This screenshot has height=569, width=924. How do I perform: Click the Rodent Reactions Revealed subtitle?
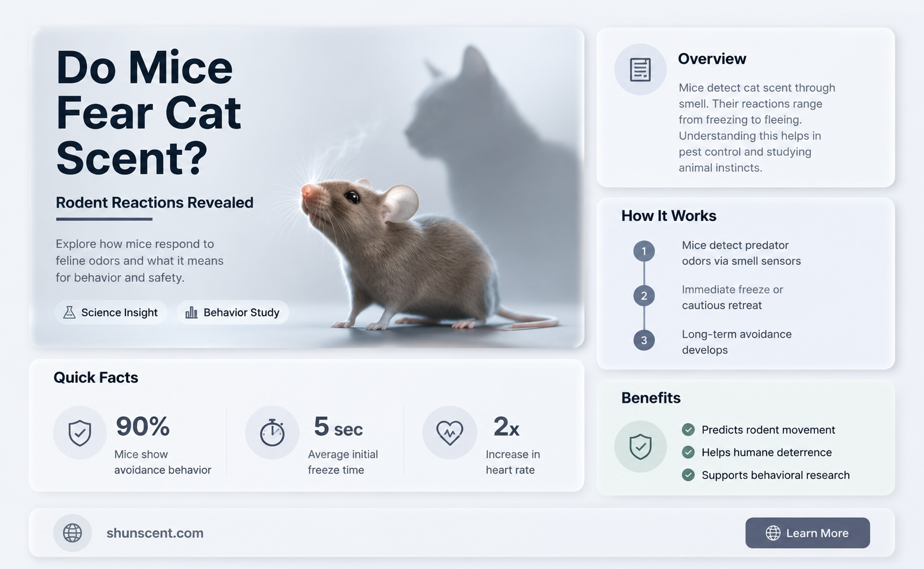click(154, 202)
